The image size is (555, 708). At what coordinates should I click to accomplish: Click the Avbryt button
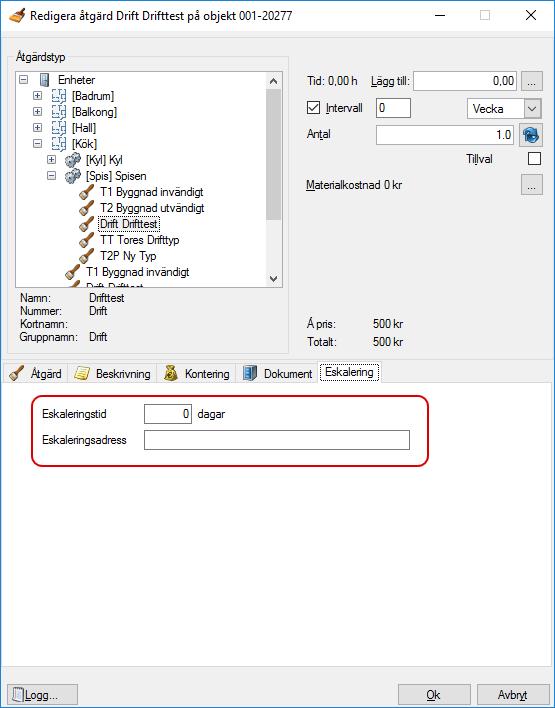click(513, 695)
